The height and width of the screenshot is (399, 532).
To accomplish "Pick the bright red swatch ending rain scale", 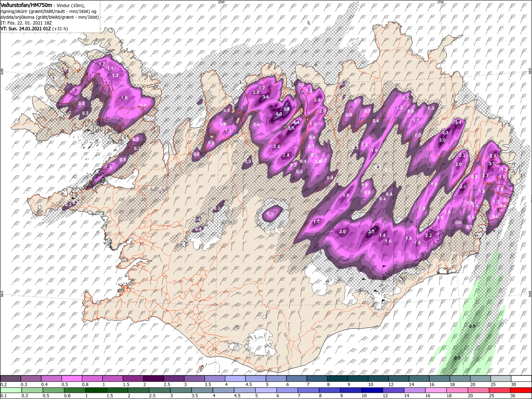I will point(521,390).
